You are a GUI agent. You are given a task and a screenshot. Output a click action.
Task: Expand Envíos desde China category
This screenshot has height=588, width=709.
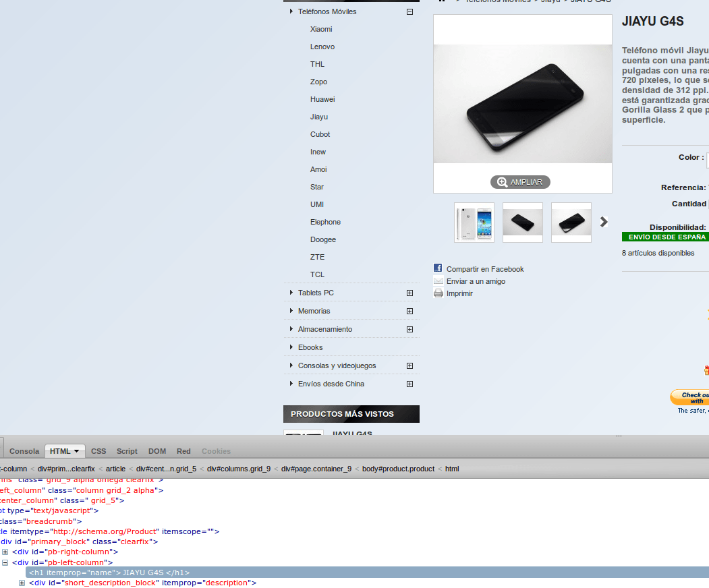[x=409, y=384]
